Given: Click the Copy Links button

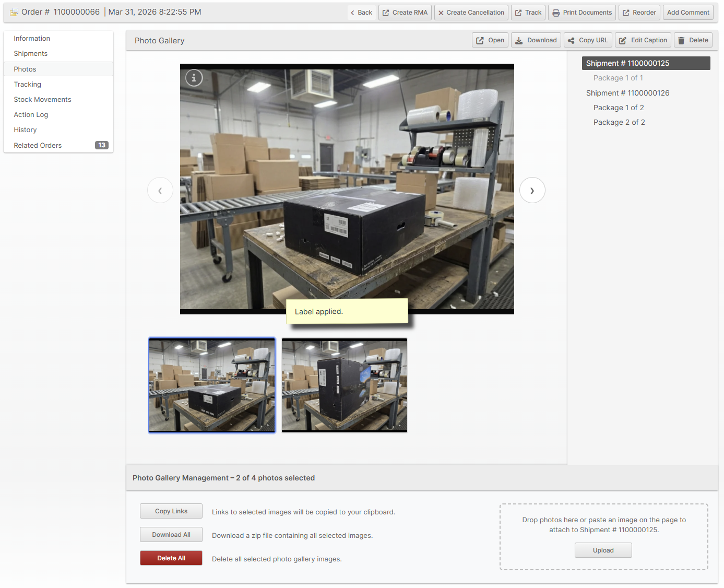Looking at the screenshot, I should click(x=171, y=511).
